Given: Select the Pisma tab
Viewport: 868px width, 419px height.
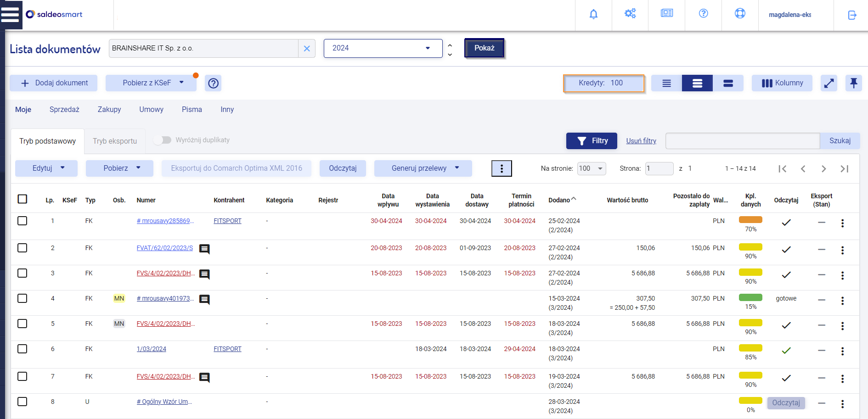Looking at the screenshot, I should [192, 110].
